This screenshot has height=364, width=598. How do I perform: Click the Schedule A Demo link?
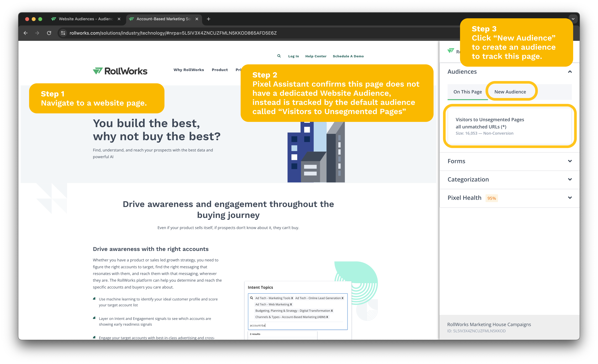tap(348, 56)
